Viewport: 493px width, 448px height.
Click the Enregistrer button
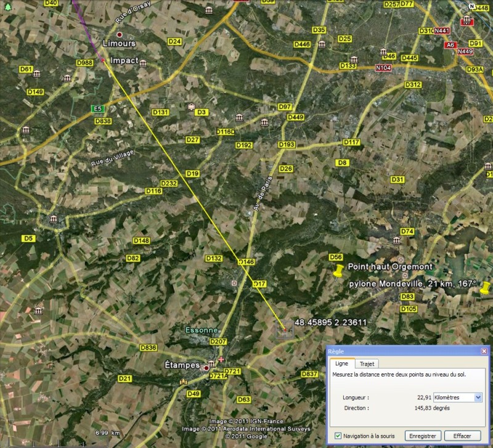click(423, 436)
